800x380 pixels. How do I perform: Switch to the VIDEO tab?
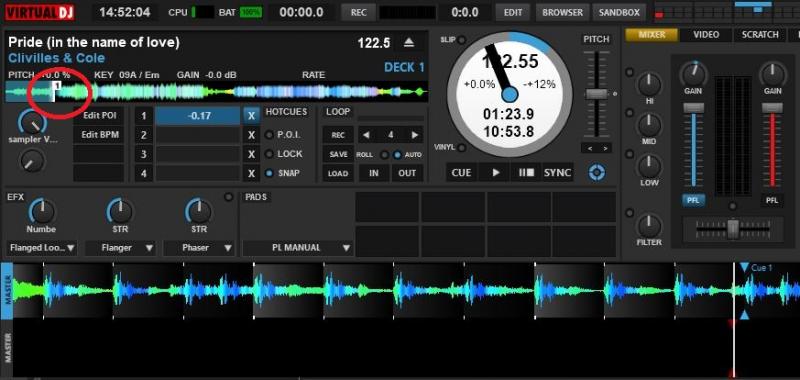click(706, 35)
